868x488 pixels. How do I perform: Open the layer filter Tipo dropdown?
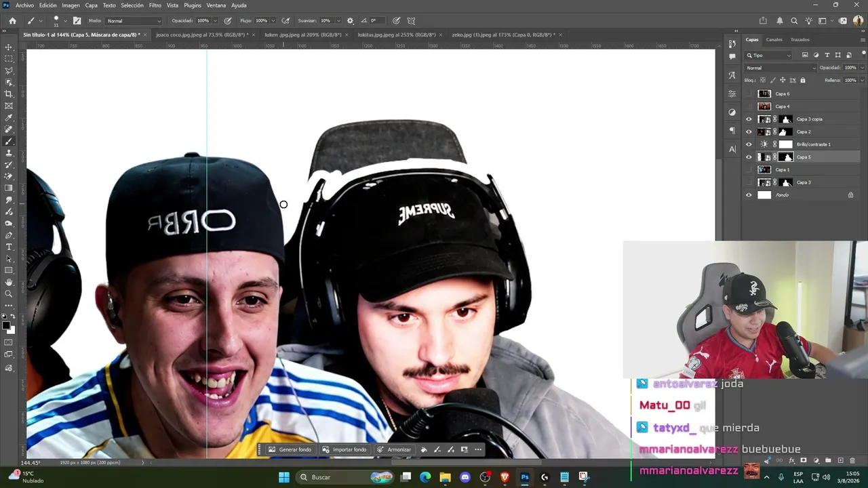tap(768, 55)
